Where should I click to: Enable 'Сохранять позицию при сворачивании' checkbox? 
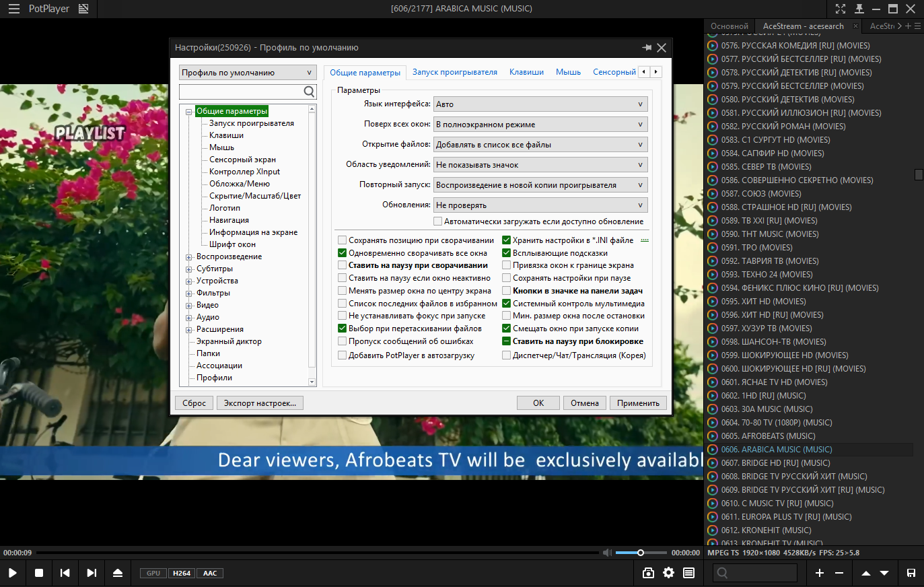(x=343, y=240)
